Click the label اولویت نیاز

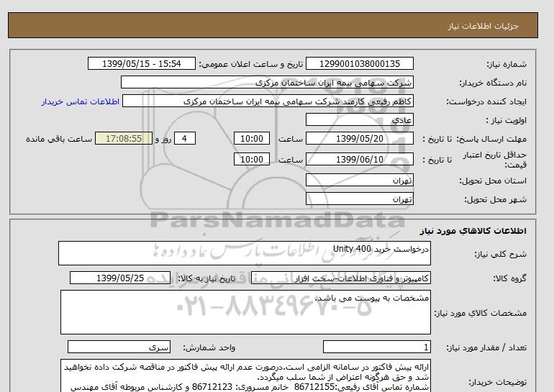[506, 120]
